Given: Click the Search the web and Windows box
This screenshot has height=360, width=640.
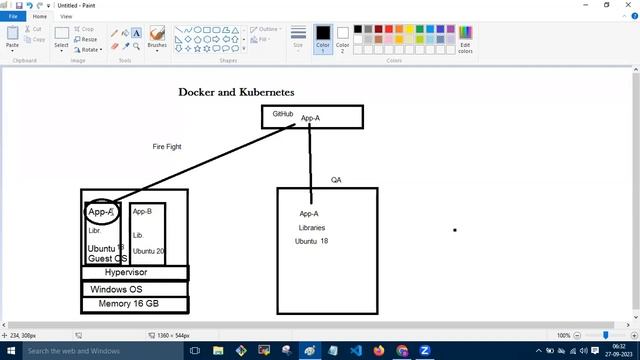Looking at the screenshot, I should [103, 351].
